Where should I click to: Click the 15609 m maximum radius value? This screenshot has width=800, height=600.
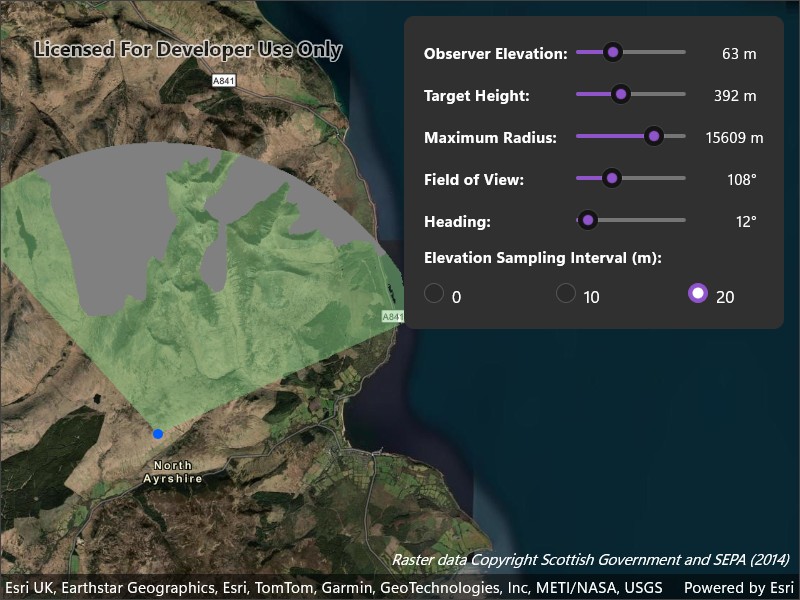[x=734, y=138]
